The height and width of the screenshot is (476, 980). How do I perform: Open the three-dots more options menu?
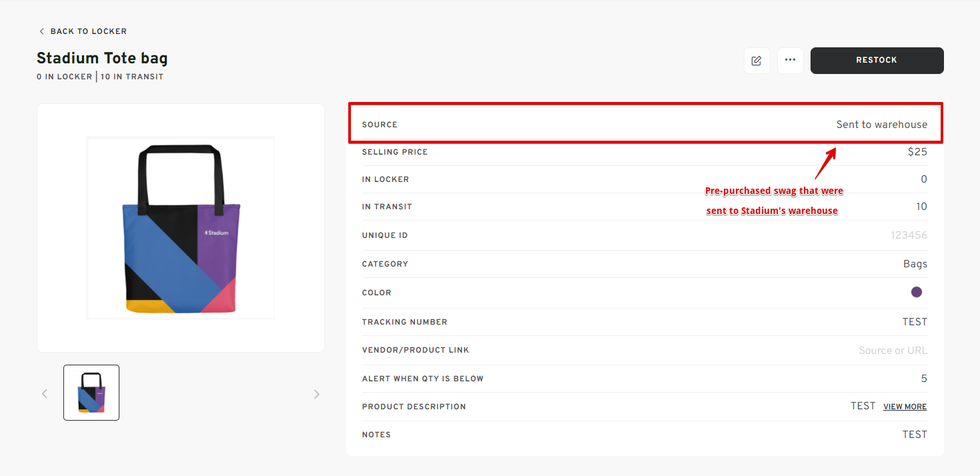coord(791,61)
